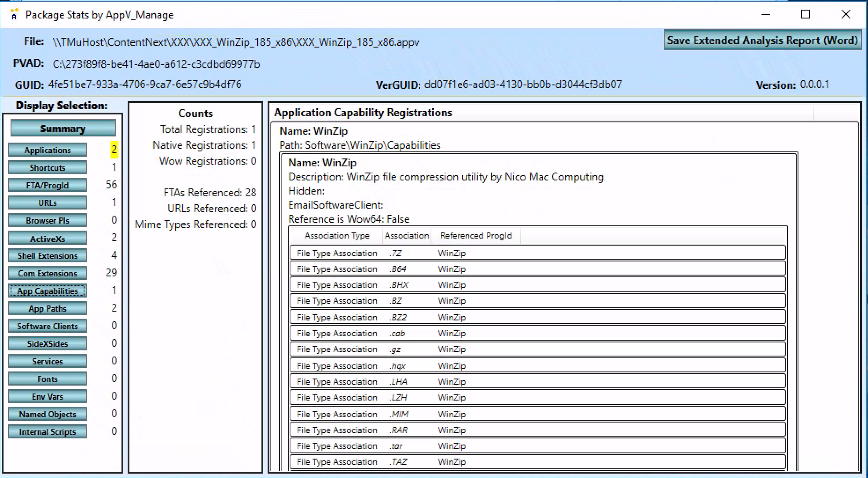
Task: Click the Native Registrations count line
Action: 204,145
